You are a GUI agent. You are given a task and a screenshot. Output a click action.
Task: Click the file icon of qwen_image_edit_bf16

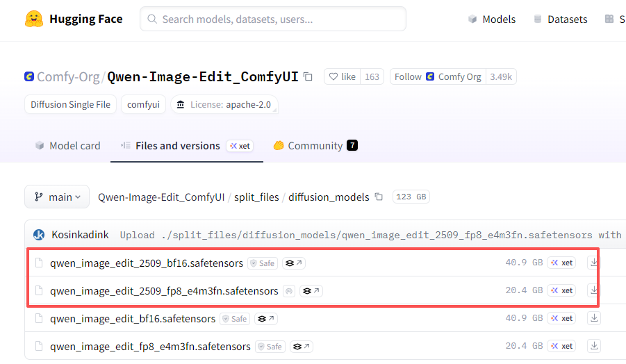(x=39, y=318)
